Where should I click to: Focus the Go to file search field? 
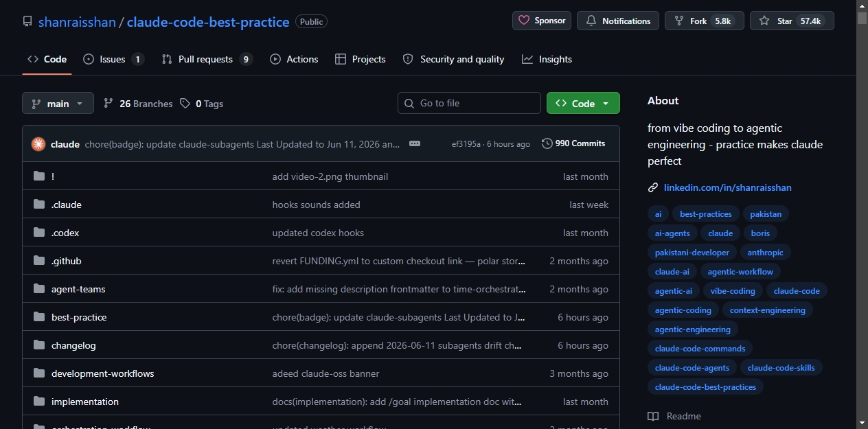tap(469, 103)
